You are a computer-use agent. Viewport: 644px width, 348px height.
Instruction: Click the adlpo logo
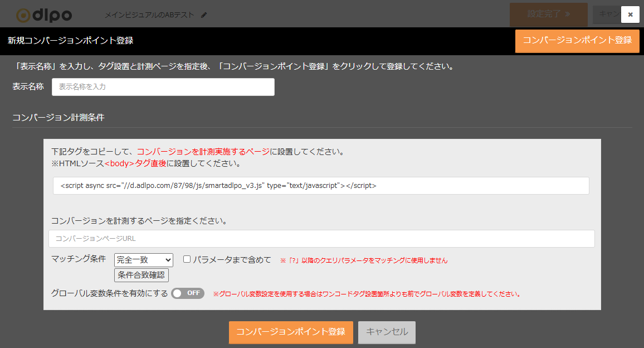click(44, 15)
